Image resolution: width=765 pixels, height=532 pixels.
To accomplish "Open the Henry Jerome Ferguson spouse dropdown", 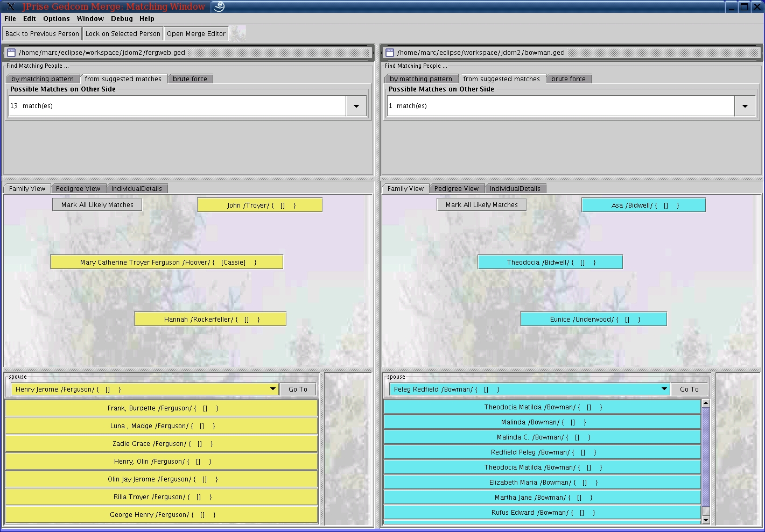I will click(x=272, y=389).
